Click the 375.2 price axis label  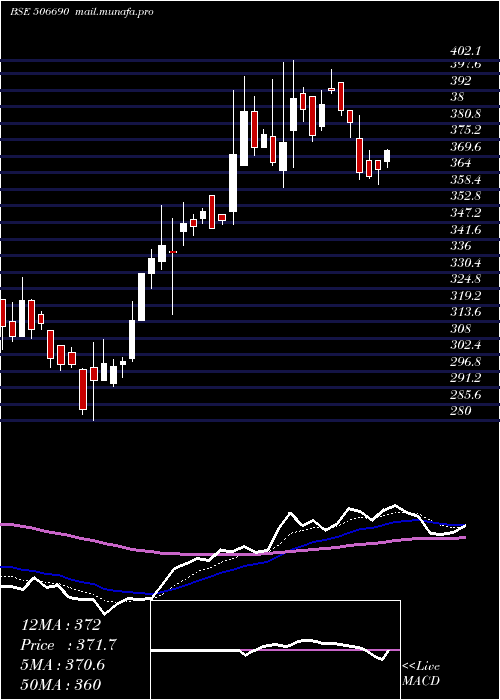coord(466,130)
